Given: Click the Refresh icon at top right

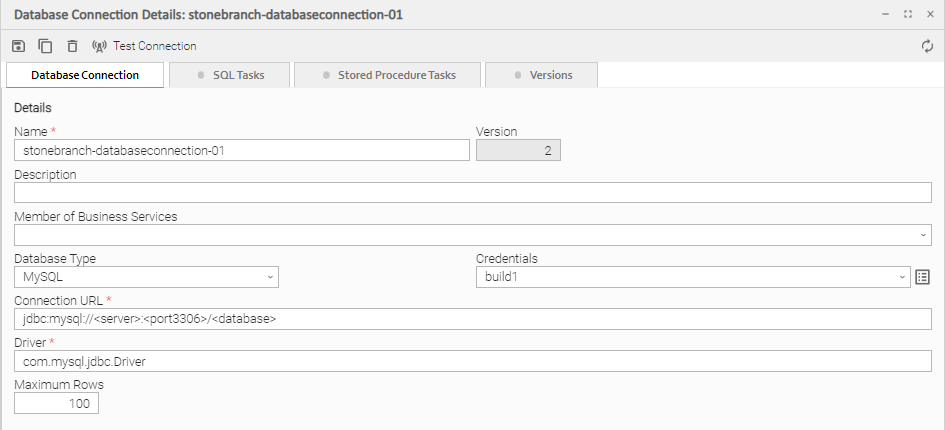Looking at the screenshot, I should (927, 46).
